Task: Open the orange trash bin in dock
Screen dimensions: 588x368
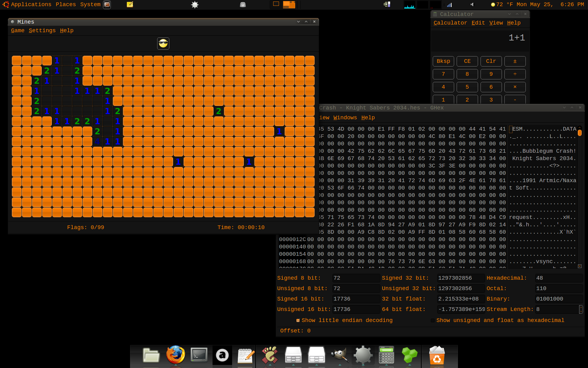Action: [437, 355]
